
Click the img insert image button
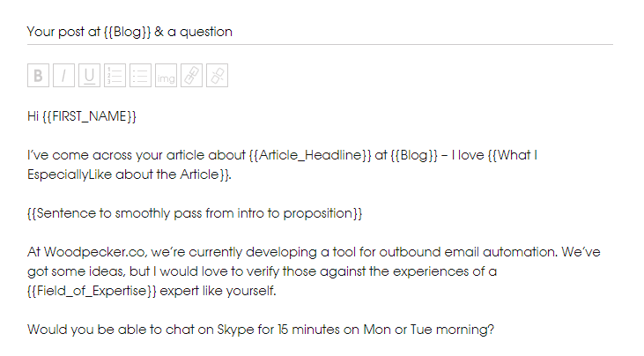point(166,77)
